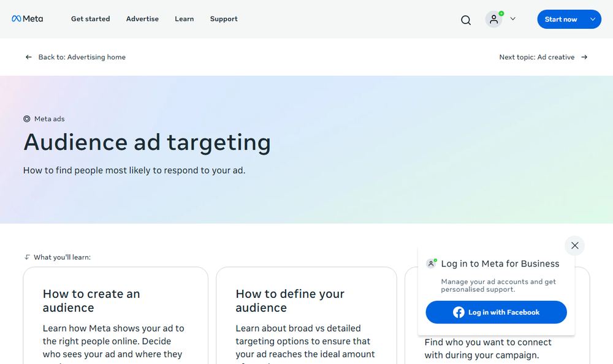Screen dimensions: 613x364
Task: Open the Meta logo home link
Action: click(28, 19)
